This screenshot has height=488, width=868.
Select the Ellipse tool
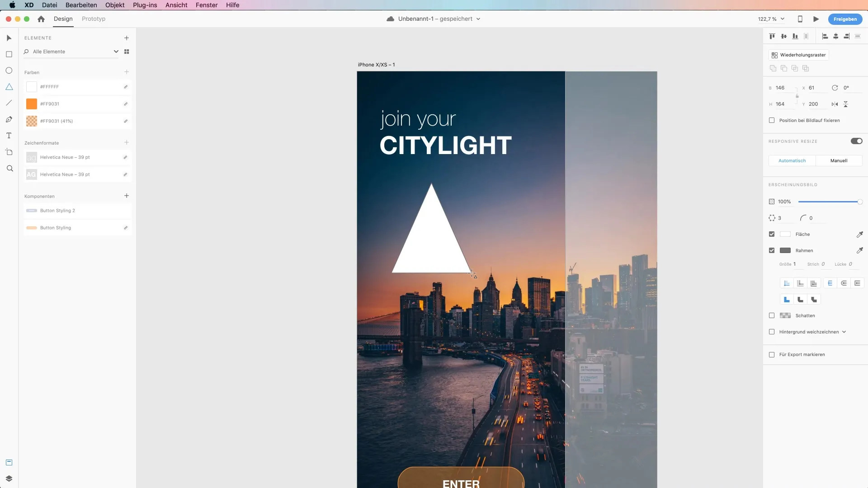click(x=9, y=70)
